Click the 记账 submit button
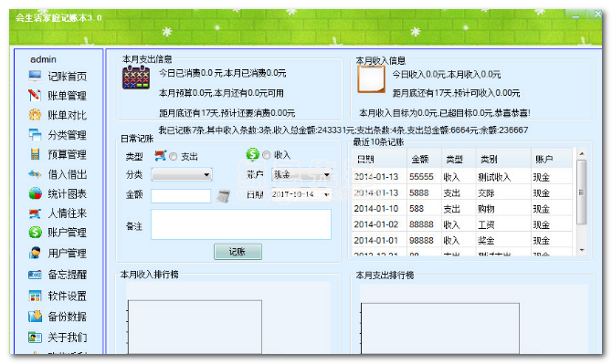Image resolution: width=612 pixels, height=364 pixels. (x=237, y=252)
